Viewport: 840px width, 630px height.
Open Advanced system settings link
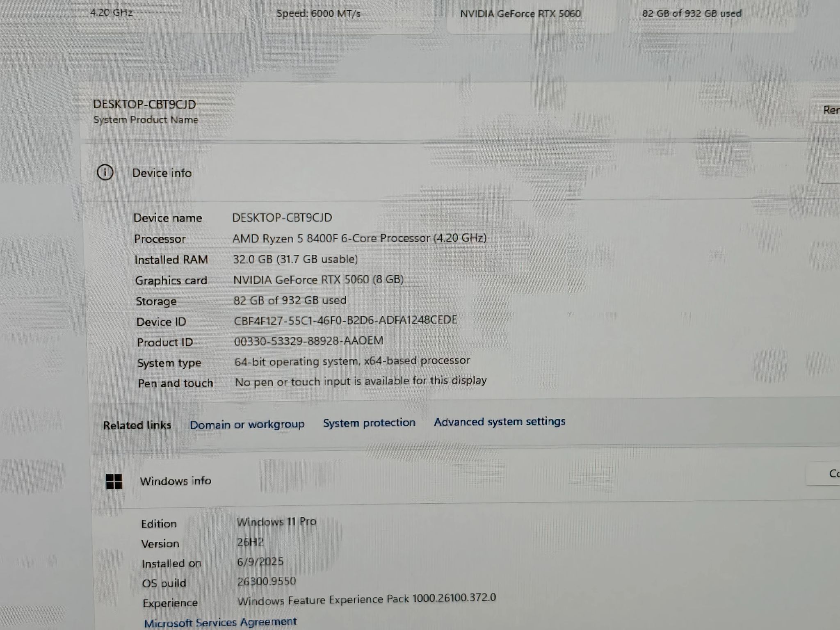coord(500,422)
